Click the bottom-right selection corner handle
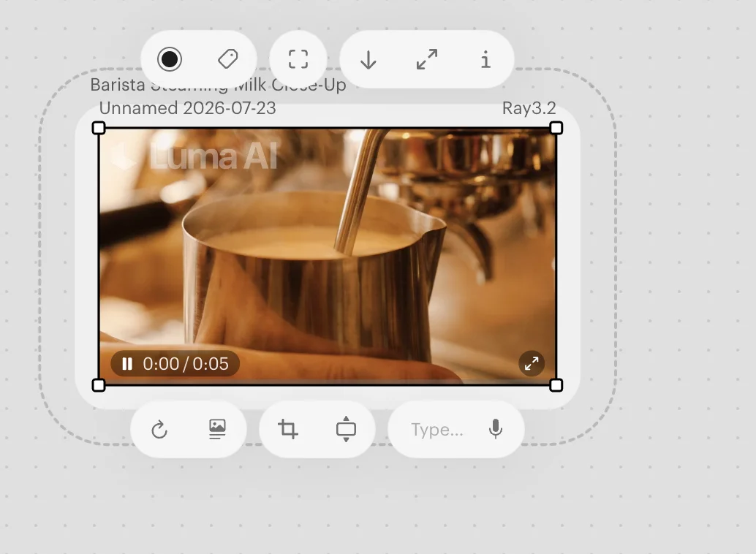Screen dimensions: 756x554 (x=556, y=385)
